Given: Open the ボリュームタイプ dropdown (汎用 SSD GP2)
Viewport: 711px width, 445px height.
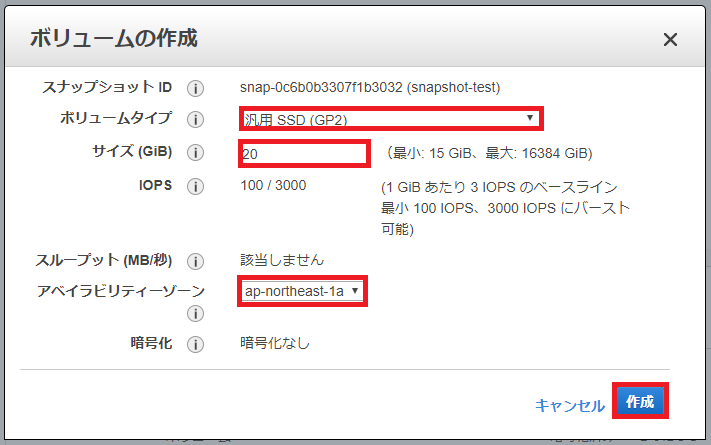Looking at the screenshot, I should [x=391, y=119].
